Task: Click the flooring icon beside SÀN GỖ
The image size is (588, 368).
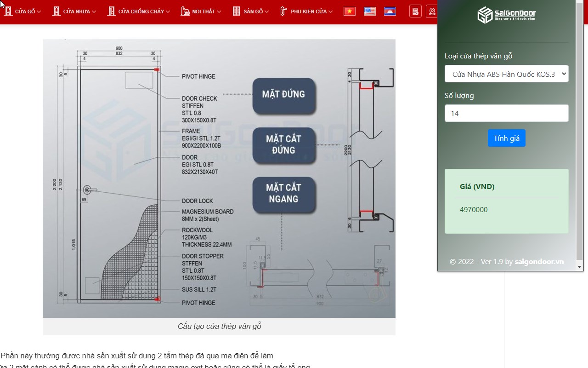Action: tap(237, 11)
